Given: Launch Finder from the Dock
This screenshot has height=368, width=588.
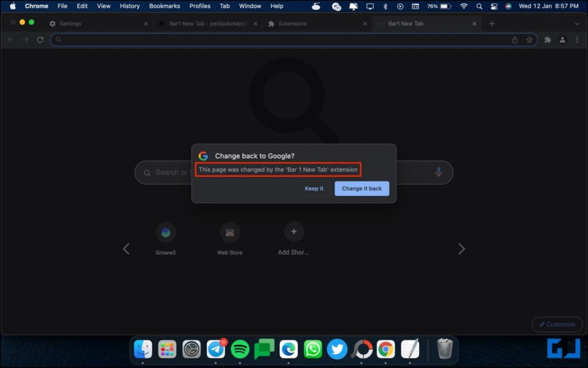Looking at the screenshot, I should 143,349.
